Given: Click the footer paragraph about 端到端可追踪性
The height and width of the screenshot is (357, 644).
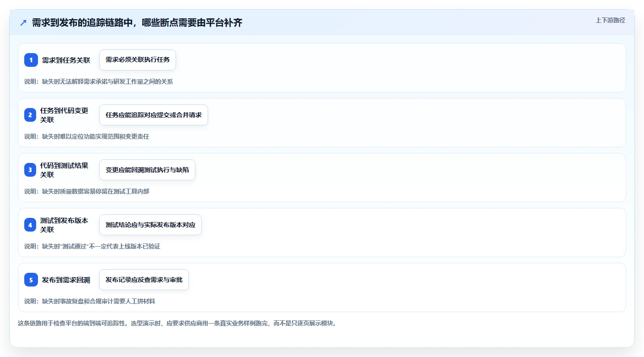Looking at the screenshot, I should click(x=177, y=323).
